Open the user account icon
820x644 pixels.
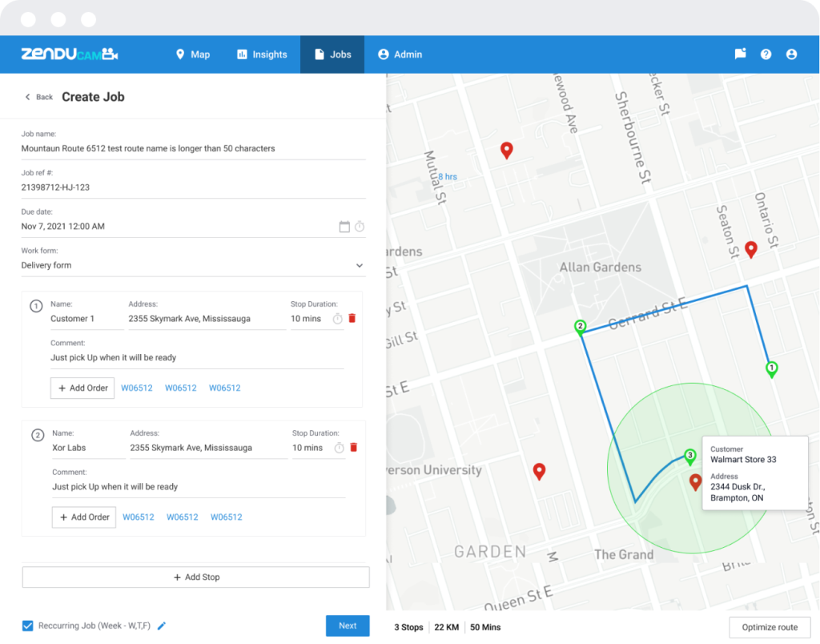point(791,54)
